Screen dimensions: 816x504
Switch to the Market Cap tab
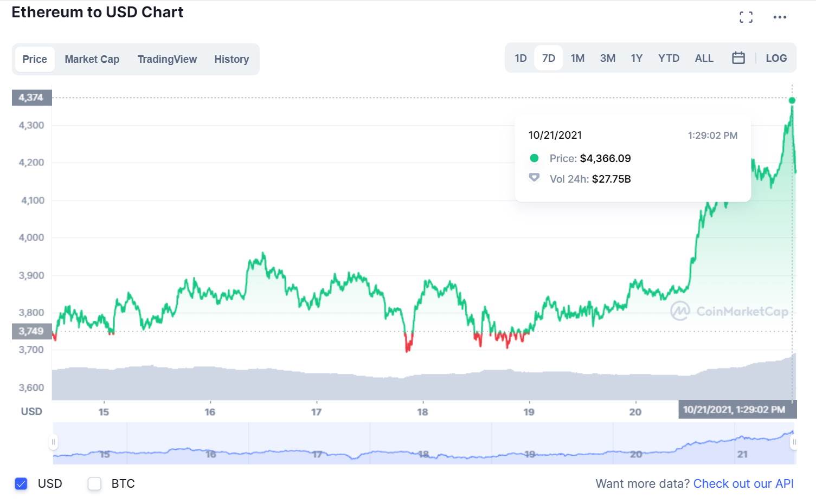point(92,59)
